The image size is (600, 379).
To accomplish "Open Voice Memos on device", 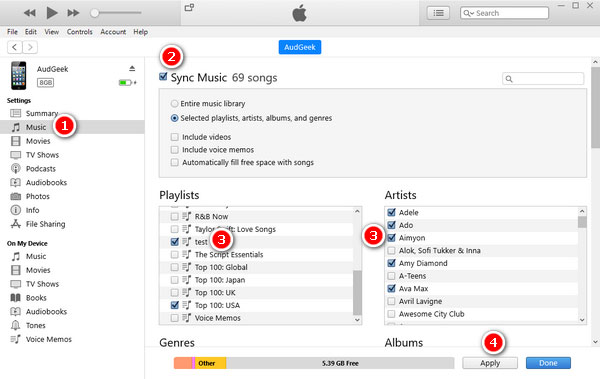I will click(49, 339).
